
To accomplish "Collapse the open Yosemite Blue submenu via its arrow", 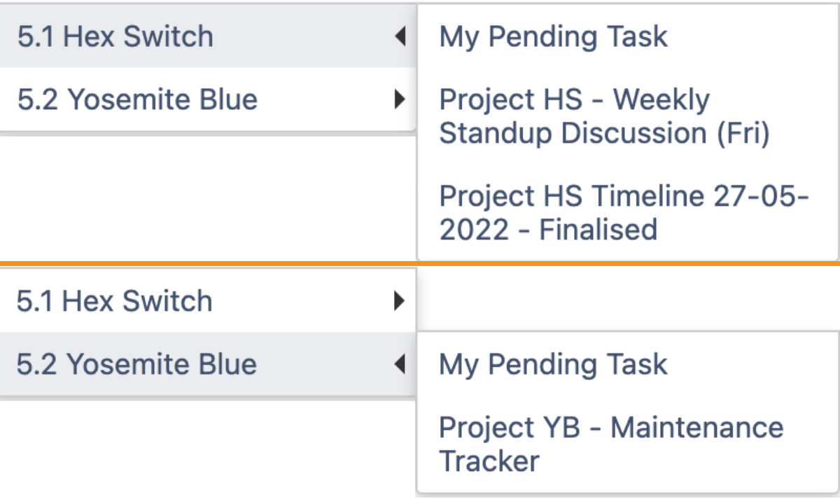I will [400, 364].
